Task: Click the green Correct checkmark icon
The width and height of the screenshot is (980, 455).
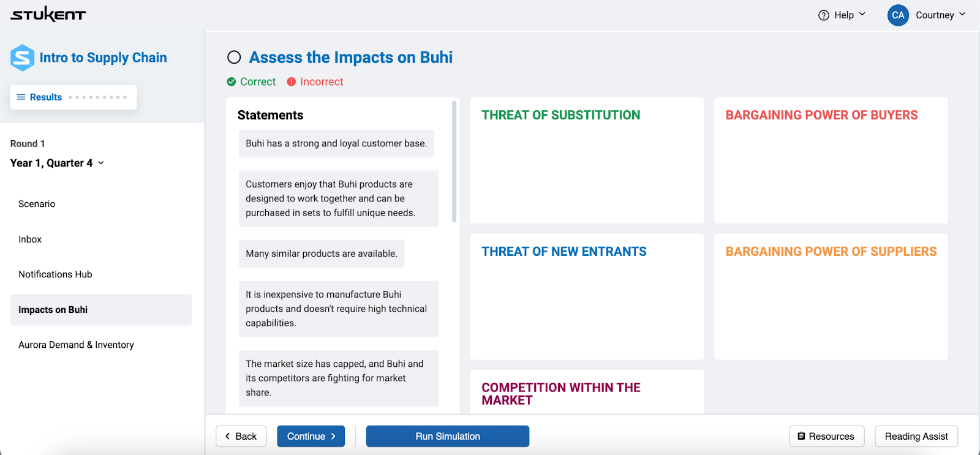Action: point(232,82)
